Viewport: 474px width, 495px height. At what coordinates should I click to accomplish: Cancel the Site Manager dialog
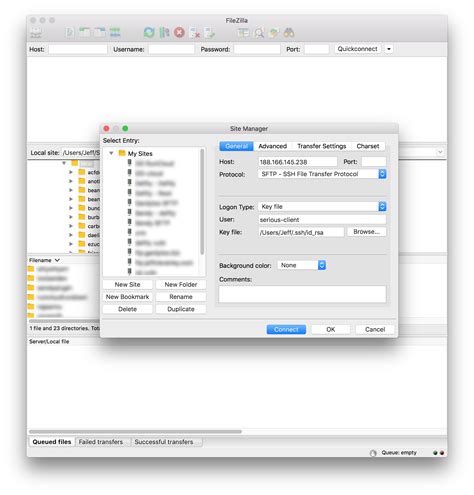(375, 329)
